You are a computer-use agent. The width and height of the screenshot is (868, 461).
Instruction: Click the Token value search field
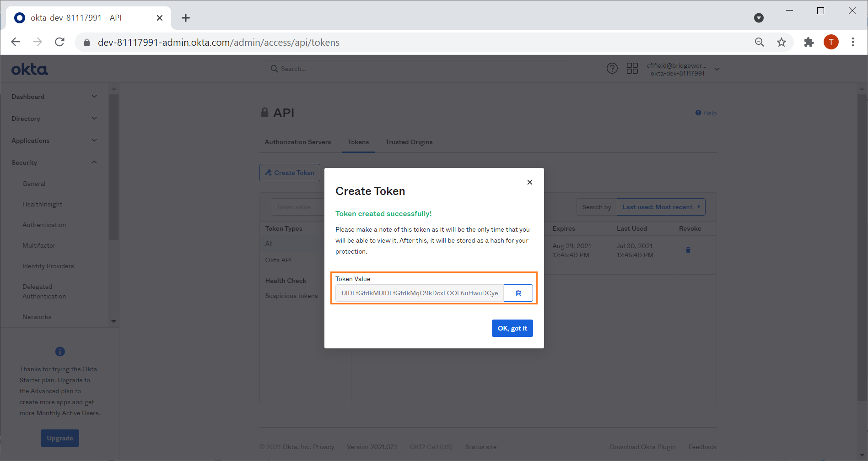(297, 207)
